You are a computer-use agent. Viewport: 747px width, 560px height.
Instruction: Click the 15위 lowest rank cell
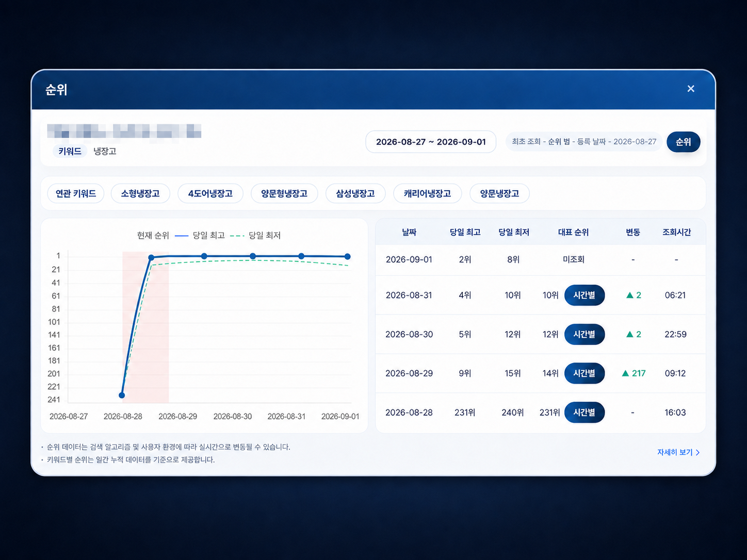(513, 373)
